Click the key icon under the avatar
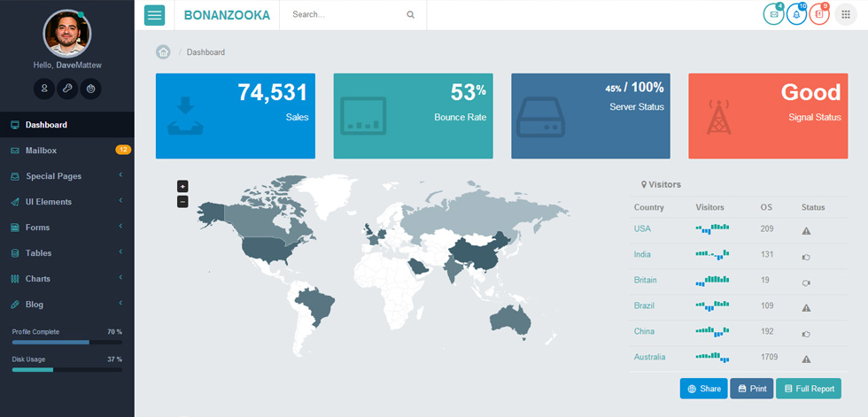The width and height of the screenshot is (868, 417). click(67, 89)
